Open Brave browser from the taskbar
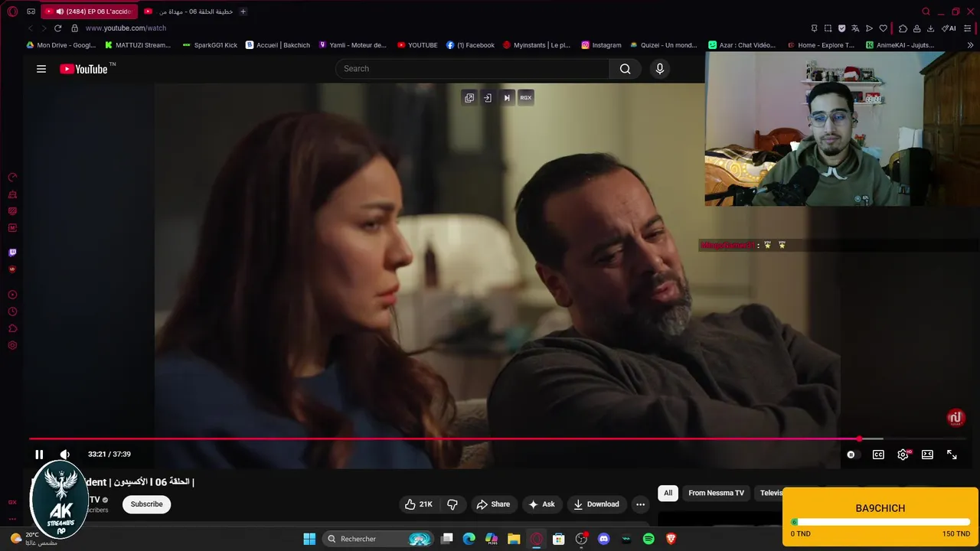The width and height of the screenshot is (980, 551). pos(671,539)
